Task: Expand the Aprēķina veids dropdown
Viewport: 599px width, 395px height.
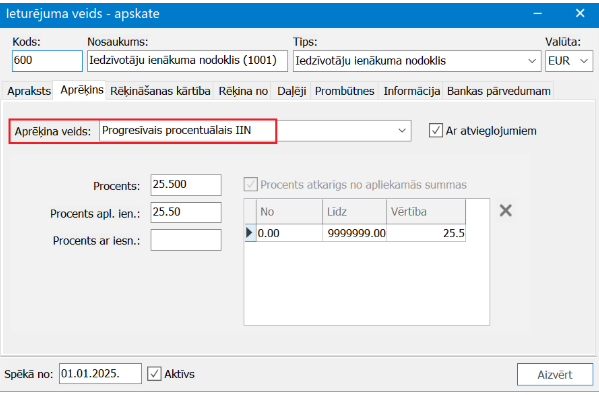Action: pyautogui.click(x=402, y=131)
